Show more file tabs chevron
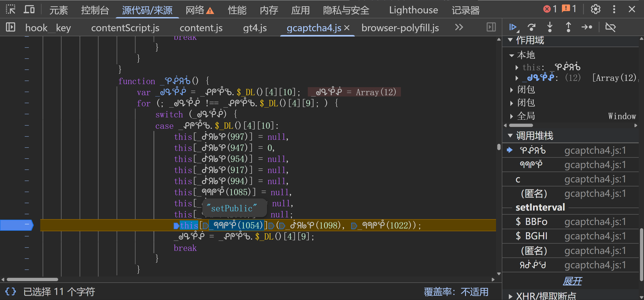Image resolution: width=644 pixels, height=300 pixels. pyautogui.click(x=459, y=27)
